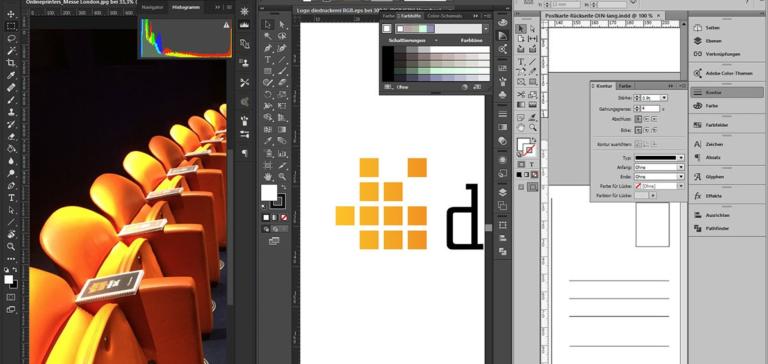
Task: Apply None to fill in Illustrator toolbar
Action: click(284, 218)
